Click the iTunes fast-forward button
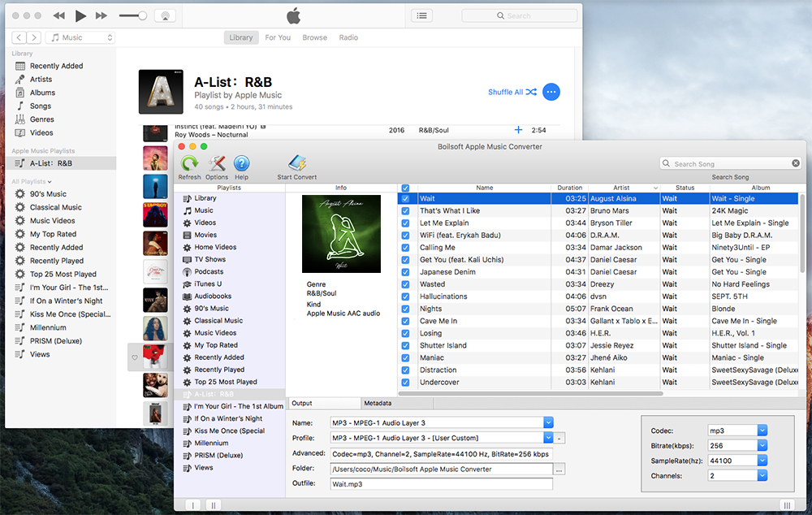The width and height of the screenshot is (812, 515). (101, 16)
